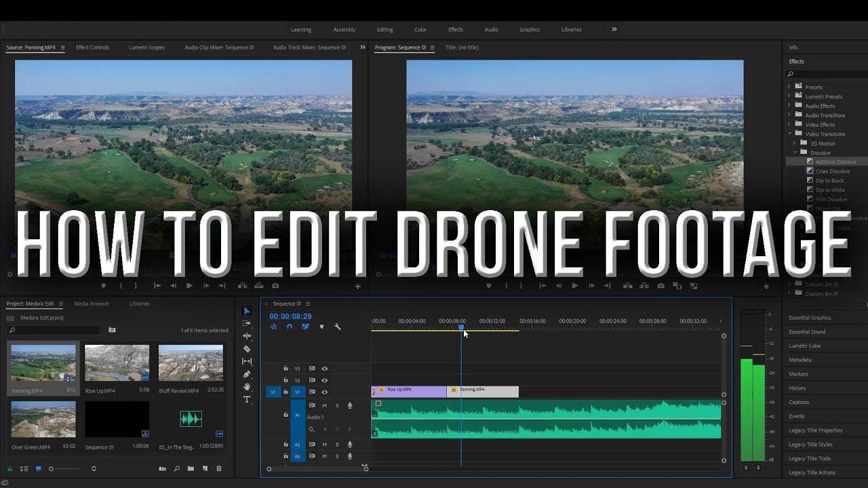This screenshot has height=488, width=868.
Task: Create new bin in Project panel
Action: pos(191,468)
